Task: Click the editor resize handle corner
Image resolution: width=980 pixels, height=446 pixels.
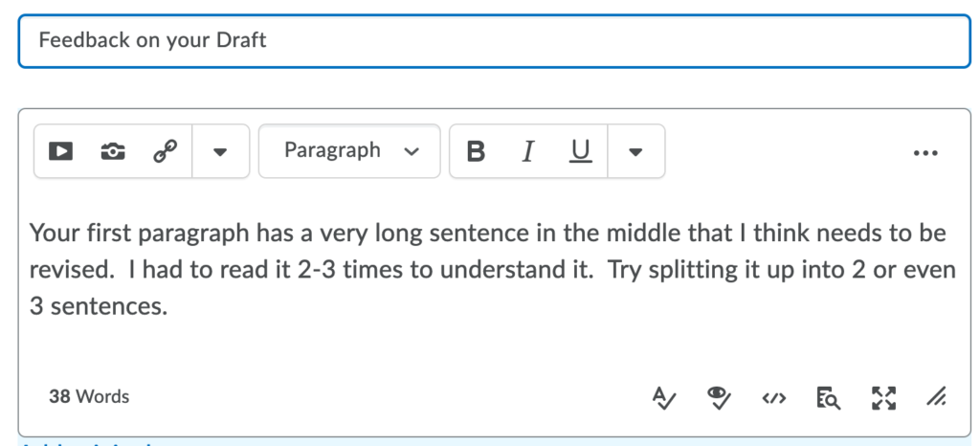Action: pos(937,397)
